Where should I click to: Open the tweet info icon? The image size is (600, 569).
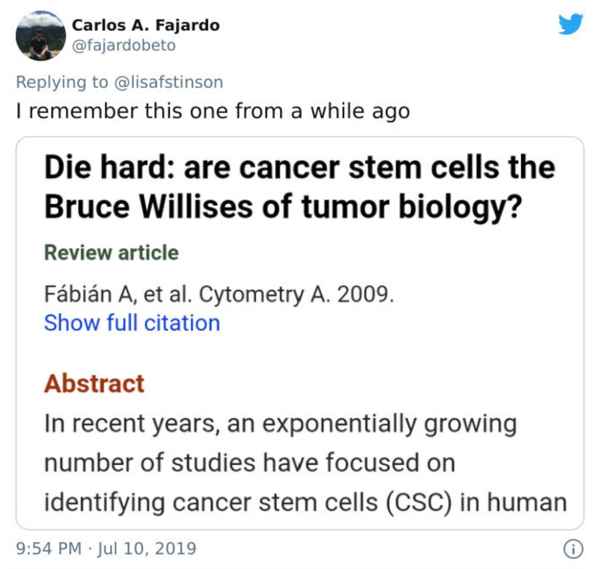tap(573, 548)
